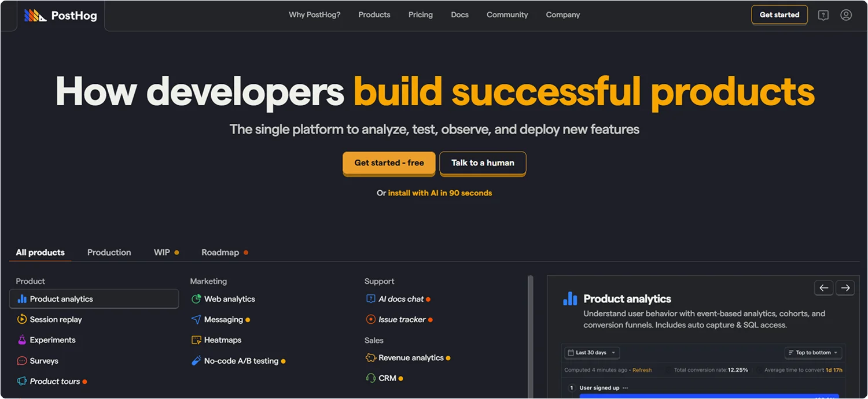Go to next product with right arrow
Screen dimensions: 868x399
coord(845,287)
